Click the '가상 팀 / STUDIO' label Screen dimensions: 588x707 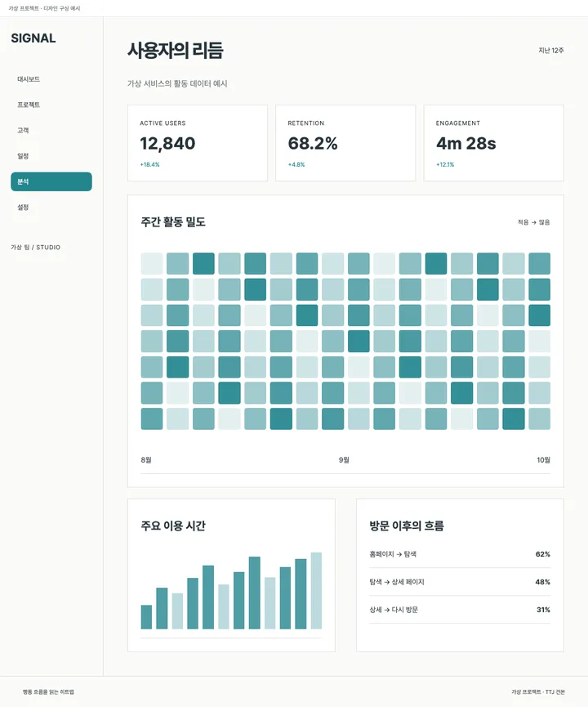coord(36,248)
